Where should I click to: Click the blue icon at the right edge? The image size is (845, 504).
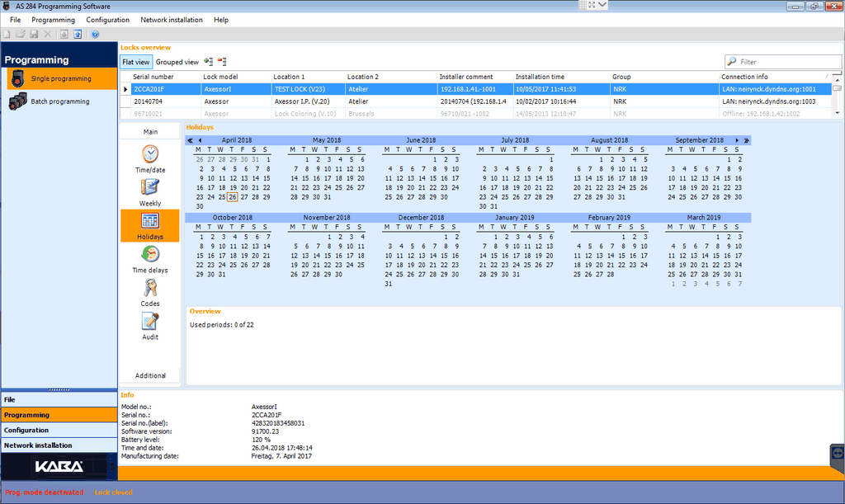[x=837, y=454]
